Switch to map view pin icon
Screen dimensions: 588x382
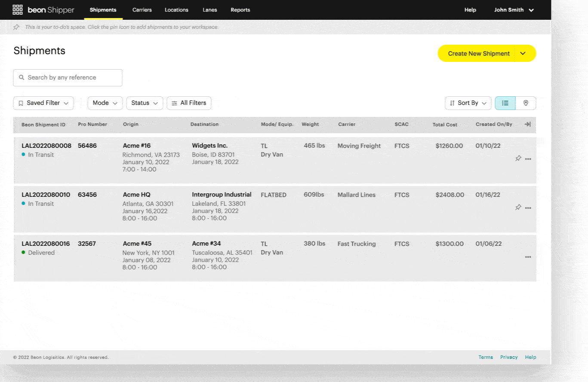pos(526,103)
